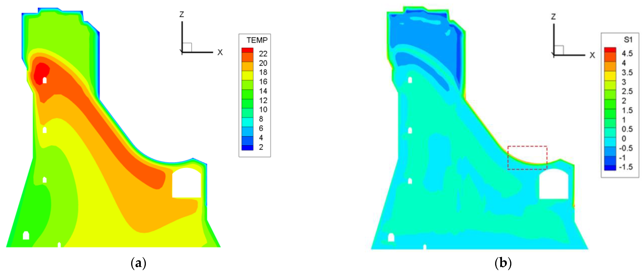Select the yellow swatch beside TEMP value 18

[x=247, y=75]
